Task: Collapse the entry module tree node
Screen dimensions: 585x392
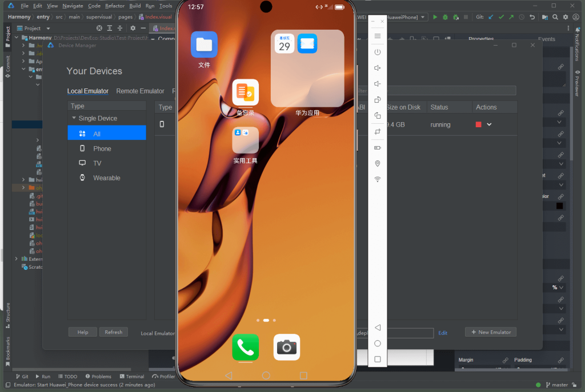Action: point(23,69)
